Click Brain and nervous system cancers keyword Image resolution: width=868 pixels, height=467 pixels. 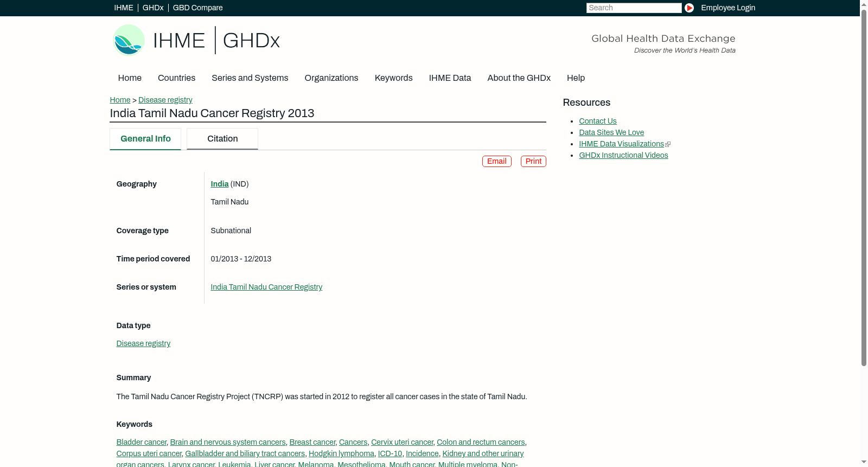point(228,442)
